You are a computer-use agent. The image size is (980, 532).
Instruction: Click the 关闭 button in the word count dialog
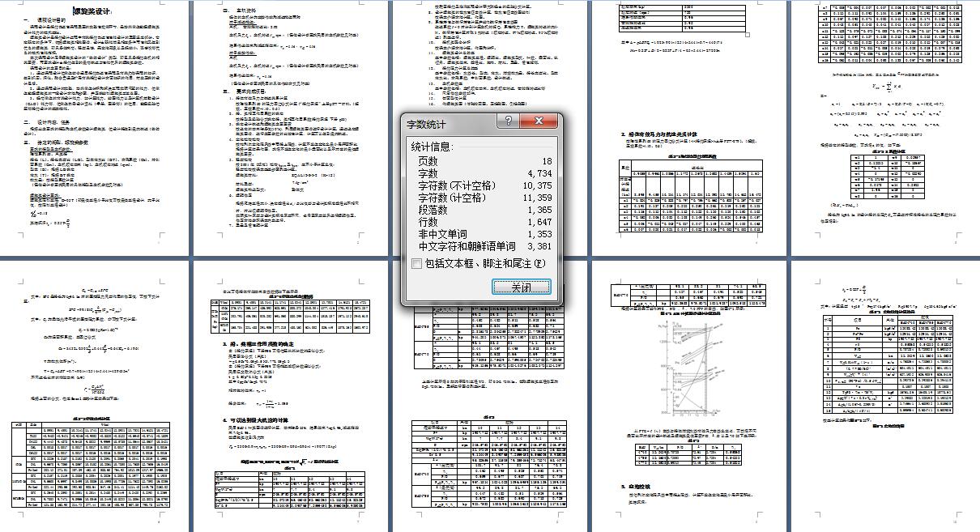click(x=521, y=287)
